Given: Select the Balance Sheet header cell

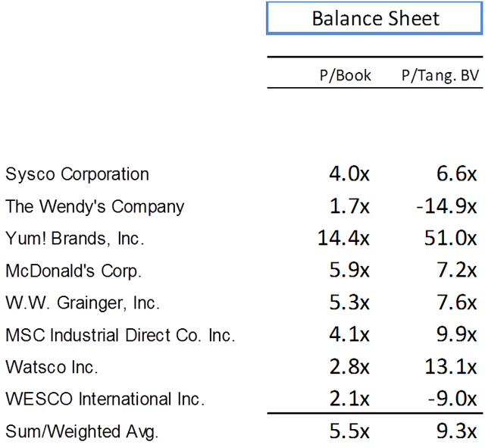Looking at the screenshot, I should coord(374,18).
